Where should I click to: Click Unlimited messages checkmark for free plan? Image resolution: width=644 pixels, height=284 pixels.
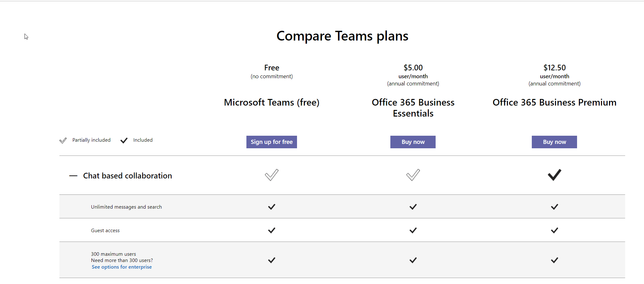point(272,207)
